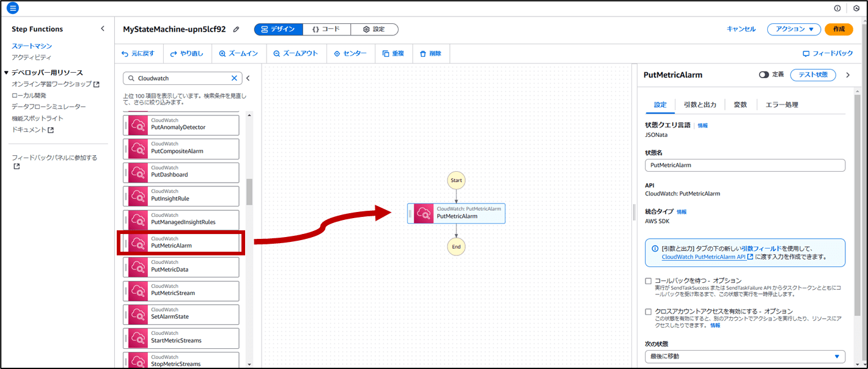Image resolution: width=868 pixels, height=369 pixels.
Task: Open the 次の状態 dropdown
Action: point(745,356)
